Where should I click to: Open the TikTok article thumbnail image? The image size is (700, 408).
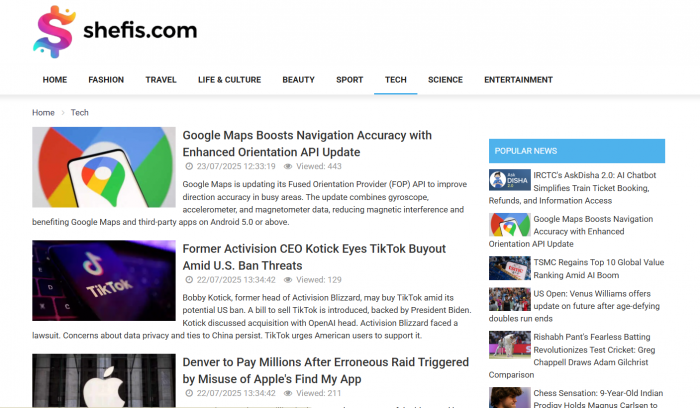(x=104, y=280)
